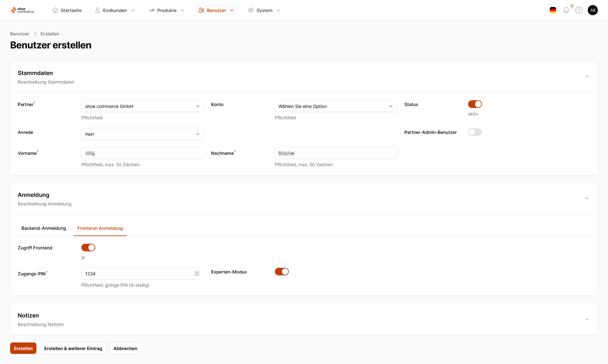Click the shoe commerce logo
Viewport: 608px width, 364px height.
click(22, 10)
